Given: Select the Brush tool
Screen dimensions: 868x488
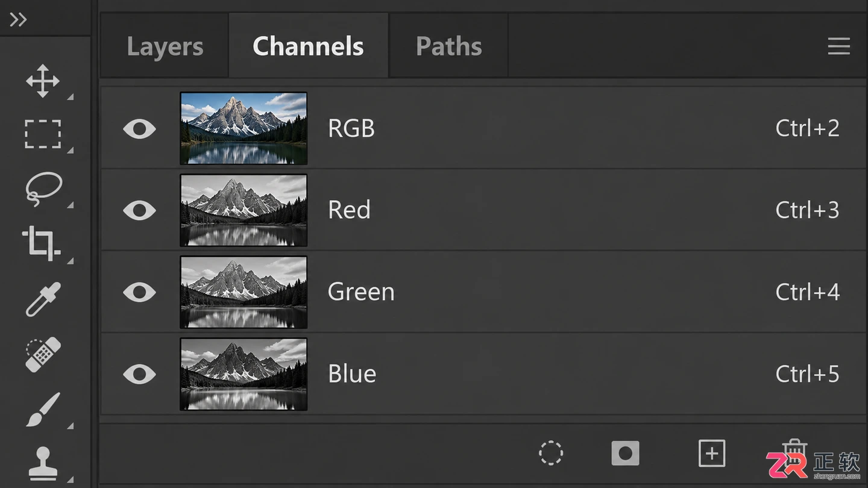Looking at the screenshot, I should point(43,410).
